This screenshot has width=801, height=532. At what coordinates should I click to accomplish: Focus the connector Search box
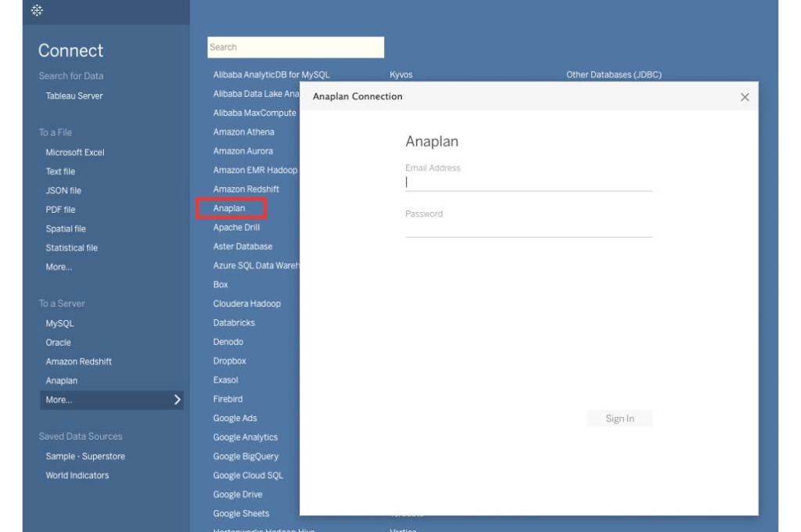[295, 47]
